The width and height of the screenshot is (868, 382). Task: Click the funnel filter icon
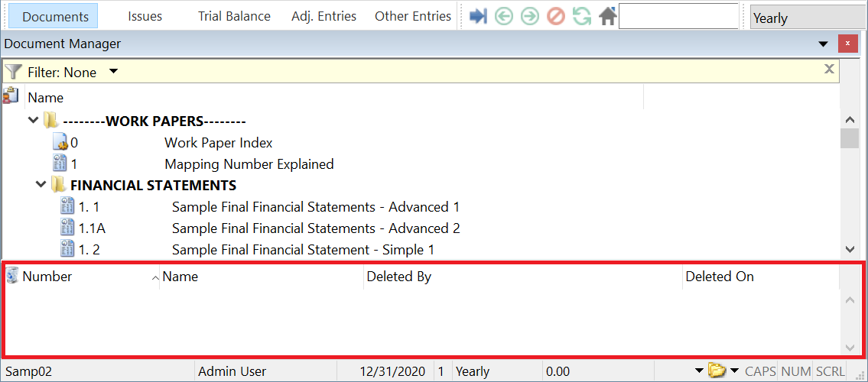click(x=13, y=72)
